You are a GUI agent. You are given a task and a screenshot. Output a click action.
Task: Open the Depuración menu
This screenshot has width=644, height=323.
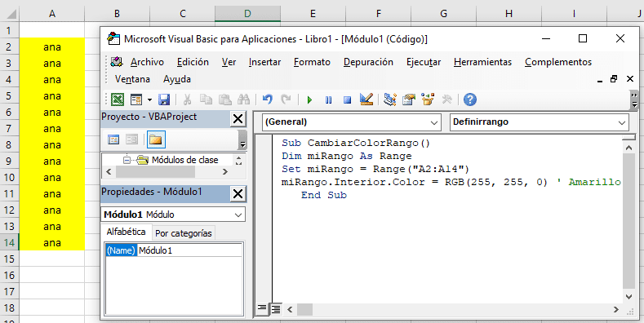(x=368, y=62)
